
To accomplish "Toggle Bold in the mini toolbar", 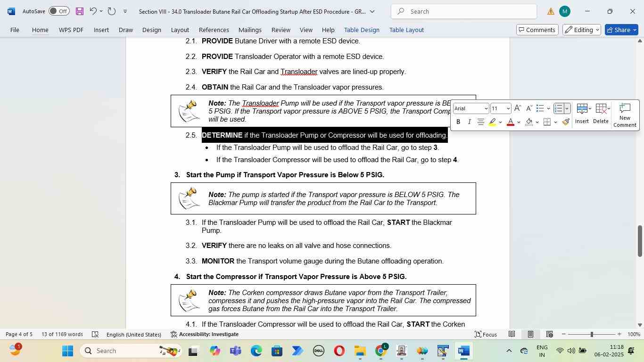I will tap(458, 122).
